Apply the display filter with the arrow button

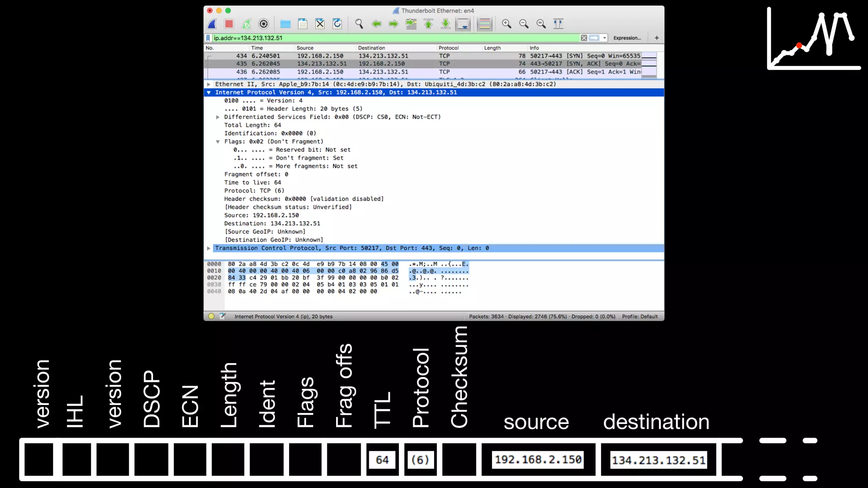tap(594, 38)
